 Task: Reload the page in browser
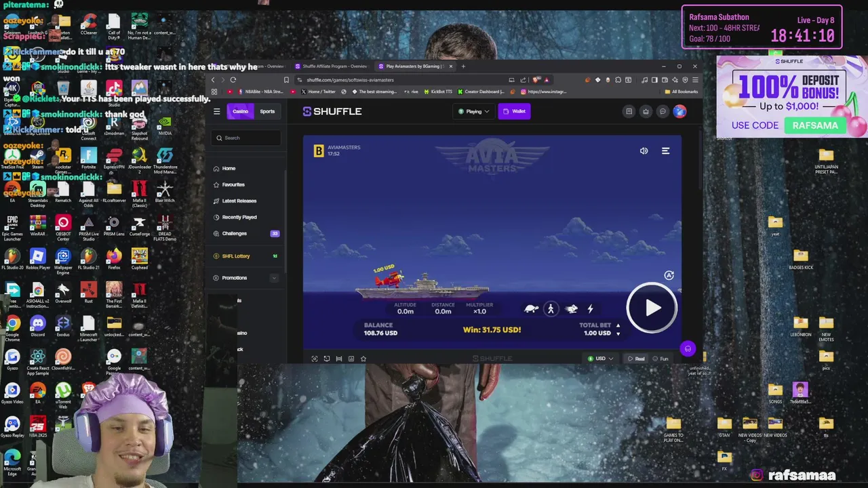pyautogui.click(x=233, y=80)
